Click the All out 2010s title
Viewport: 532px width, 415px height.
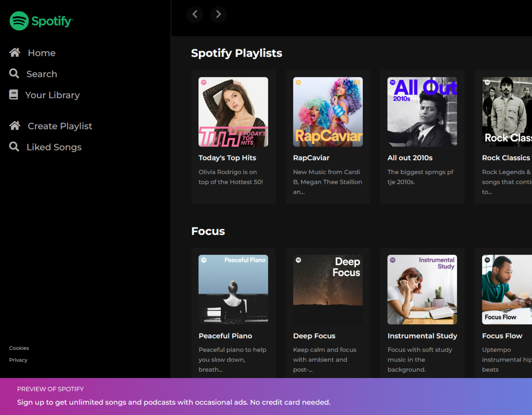(x=410, y=158)
